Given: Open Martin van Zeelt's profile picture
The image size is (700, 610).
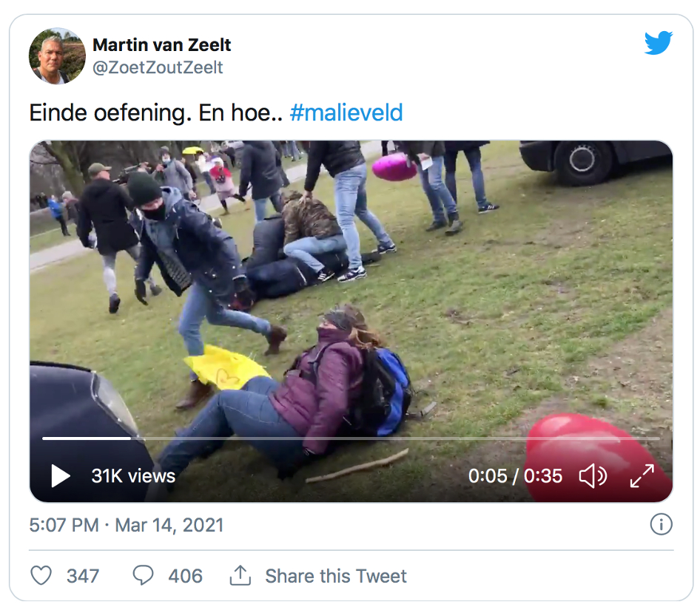Looking at the screenshot, I should point(57,56).
